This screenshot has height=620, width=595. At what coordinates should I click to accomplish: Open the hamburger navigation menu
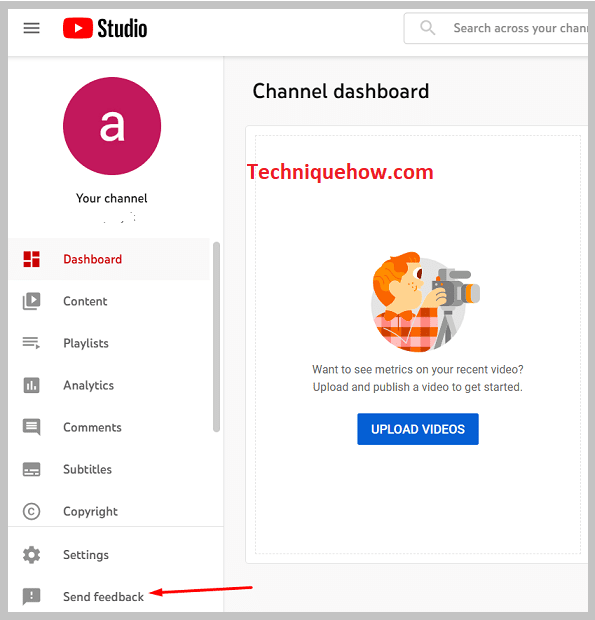[32, 28]
